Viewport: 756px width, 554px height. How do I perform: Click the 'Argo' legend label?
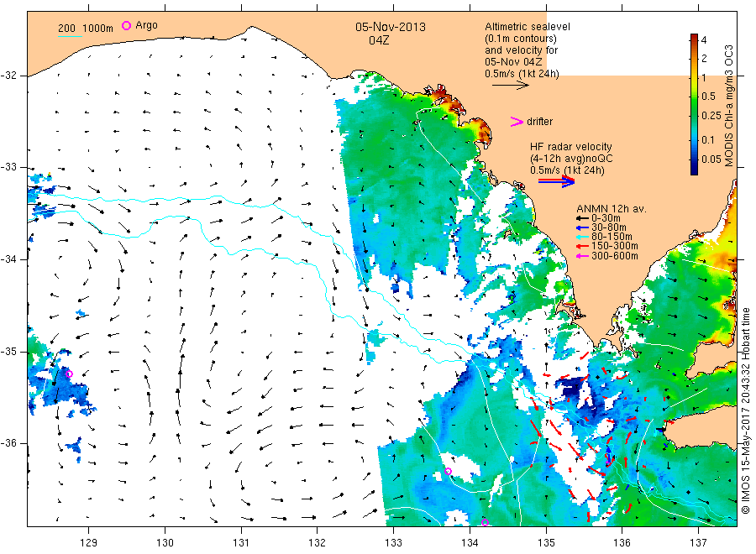coord(146,25)
